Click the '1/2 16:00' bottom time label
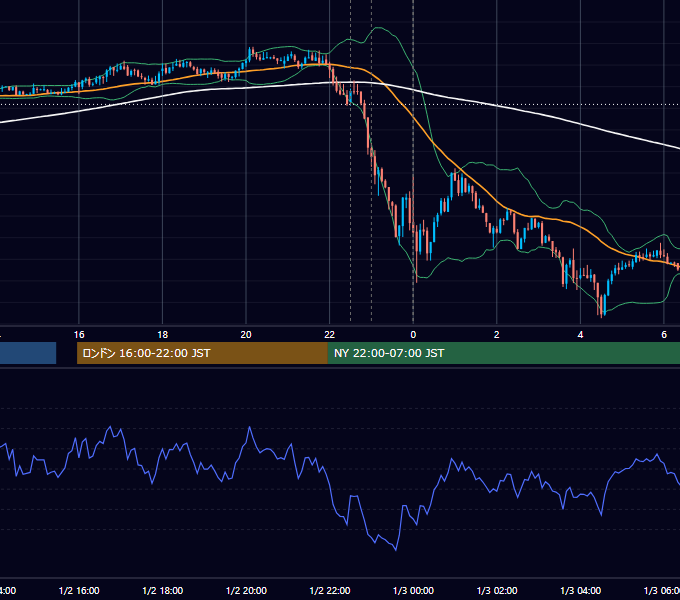680x600 pixels. pos(79,590)
